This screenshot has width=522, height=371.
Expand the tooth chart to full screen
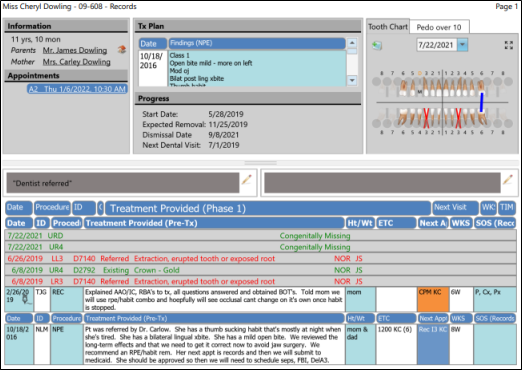point(509,45)
